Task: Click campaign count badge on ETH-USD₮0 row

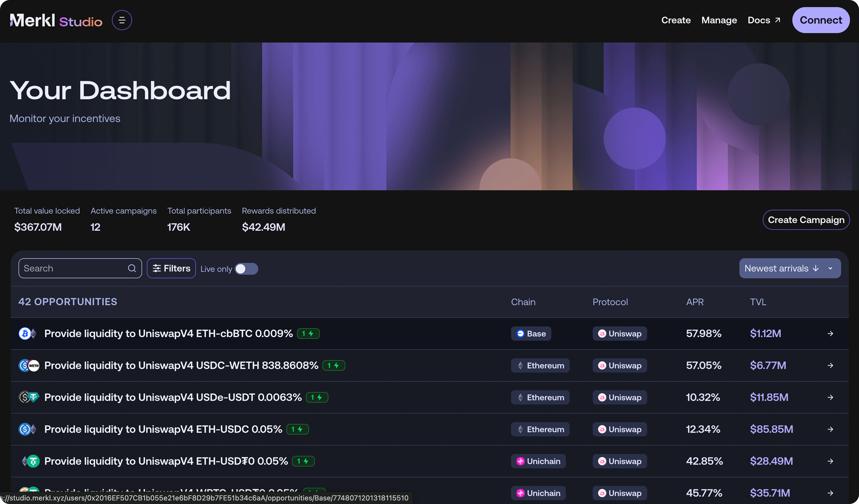Action: [x=303, y=461]
